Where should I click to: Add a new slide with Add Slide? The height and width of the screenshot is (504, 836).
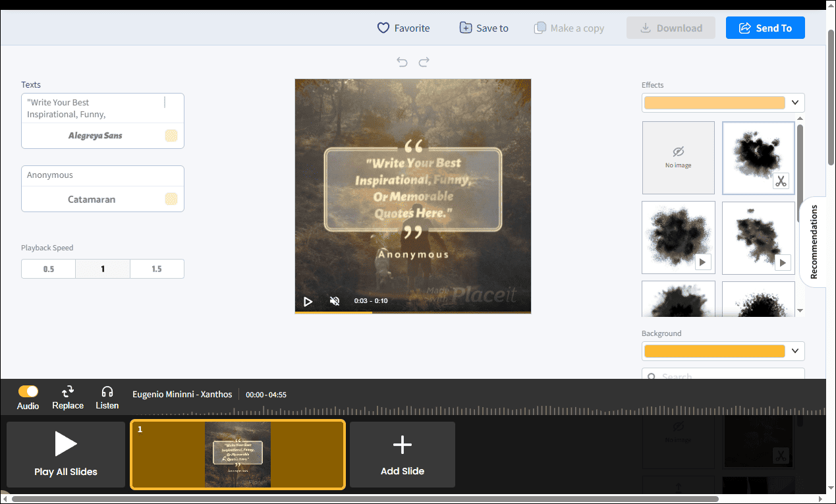[402, 454]
